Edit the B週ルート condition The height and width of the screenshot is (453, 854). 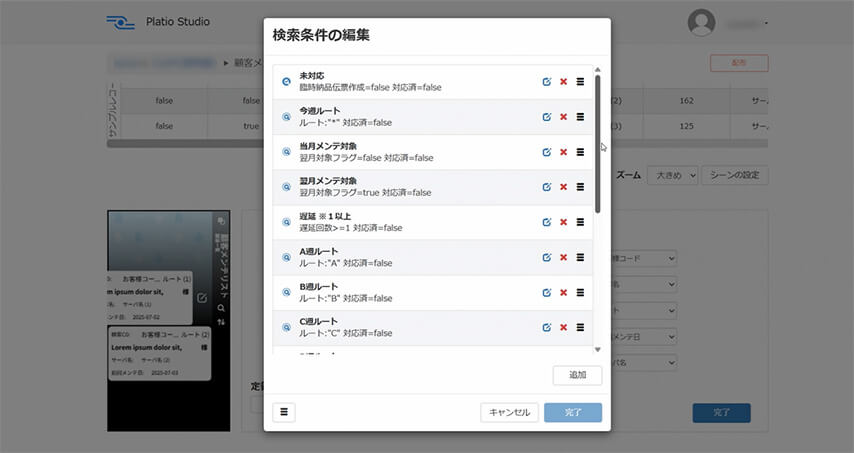tap(546, 292)
